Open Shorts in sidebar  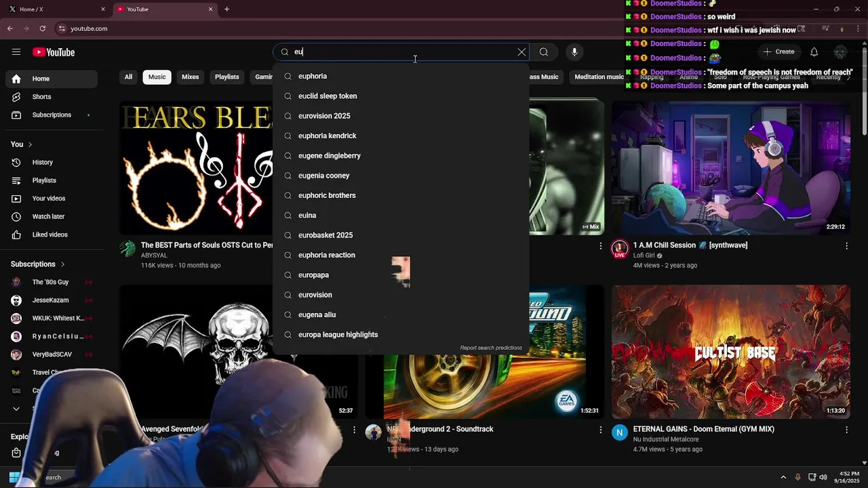point(52,97)
